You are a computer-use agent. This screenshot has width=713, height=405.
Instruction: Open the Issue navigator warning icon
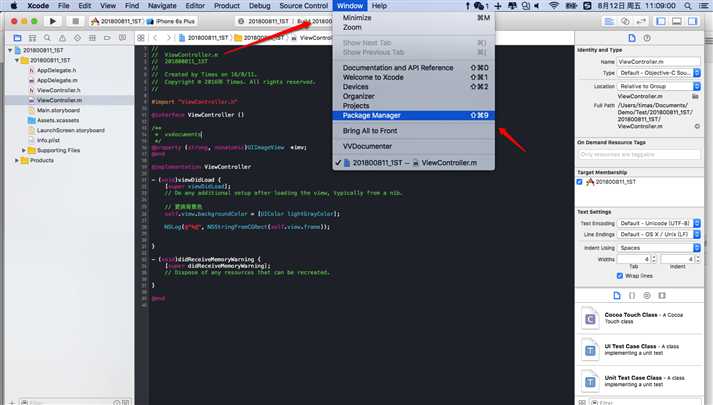coord(62,38)
